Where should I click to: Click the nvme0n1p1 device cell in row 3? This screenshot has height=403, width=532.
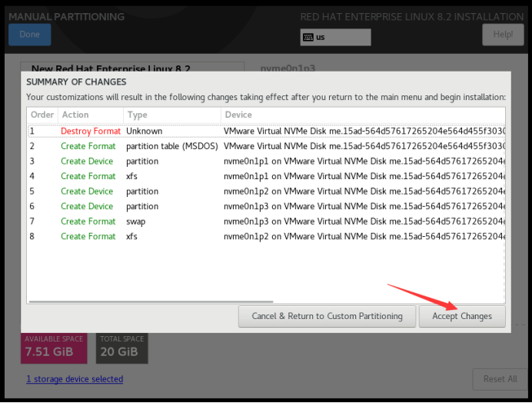point(364,162)
